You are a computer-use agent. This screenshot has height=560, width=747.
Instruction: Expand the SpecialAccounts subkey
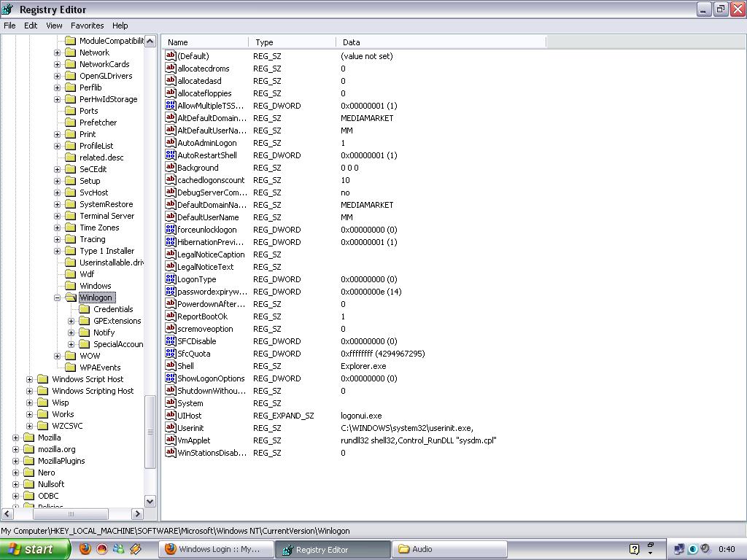click(71, 344)
